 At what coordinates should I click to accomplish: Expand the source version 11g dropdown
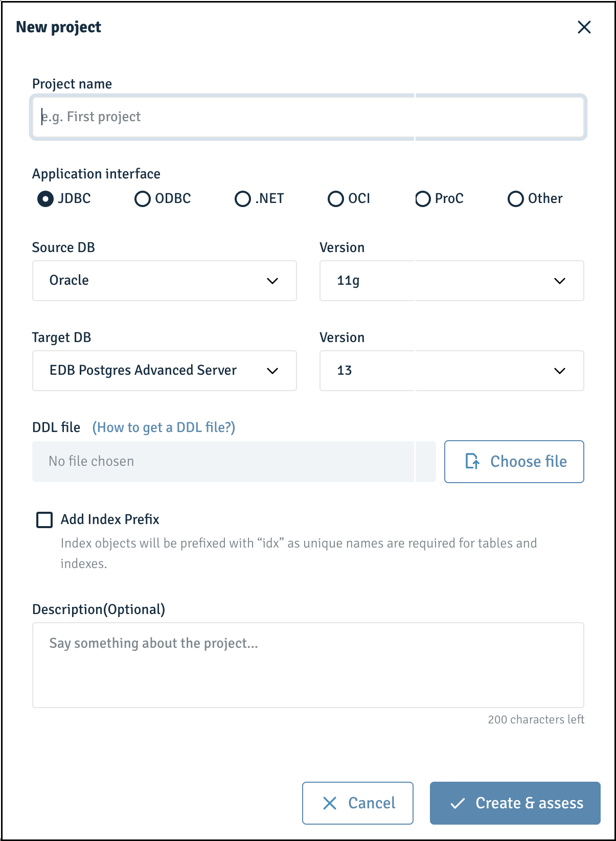(x=452, y=281)
